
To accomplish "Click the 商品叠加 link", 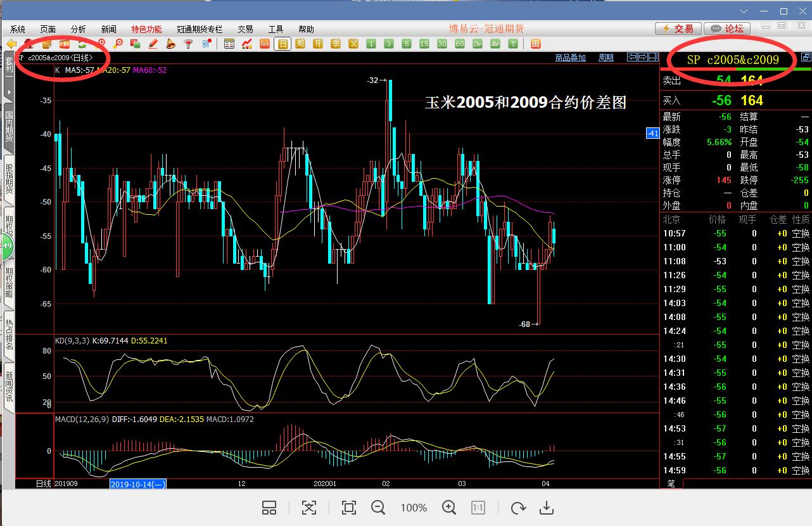I will pos(570,58).
